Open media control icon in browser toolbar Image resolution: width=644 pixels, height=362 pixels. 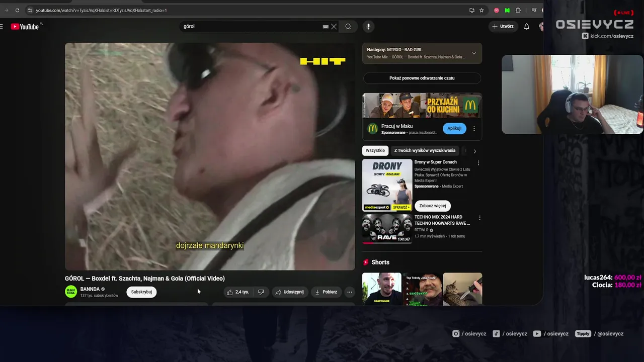(x=534, y=10)
